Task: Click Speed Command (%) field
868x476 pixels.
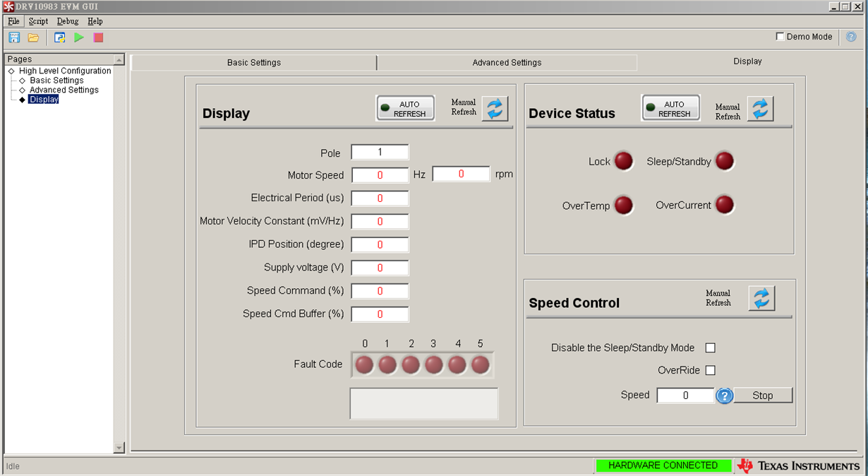Action: 380,291
